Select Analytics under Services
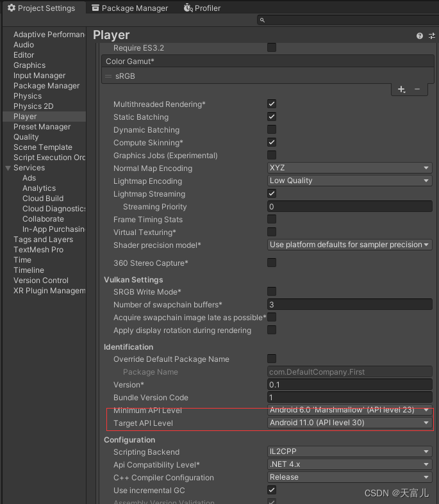Screen dimensions: 439x504 coord(44,188)
